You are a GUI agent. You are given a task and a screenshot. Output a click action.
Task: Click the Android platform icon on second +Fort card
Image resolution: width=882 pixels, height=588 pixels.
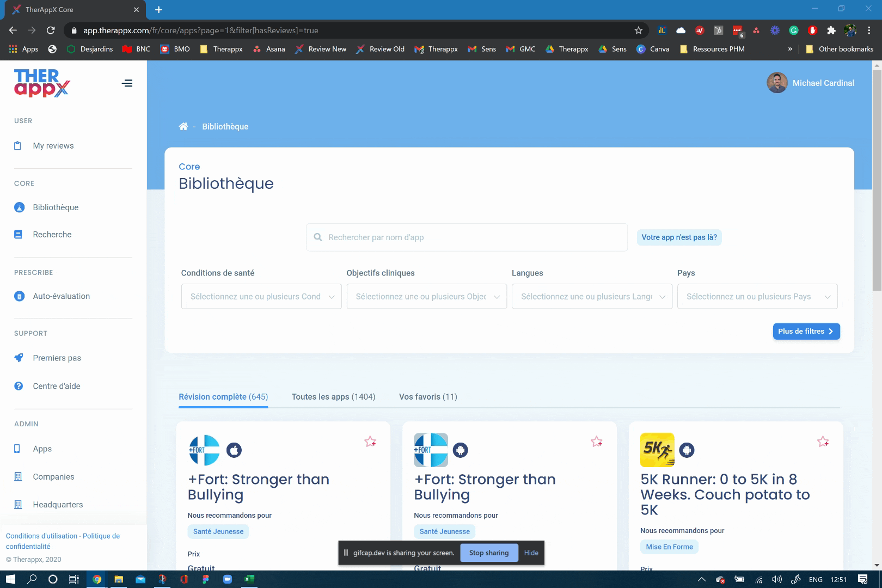tap(461, 450)
